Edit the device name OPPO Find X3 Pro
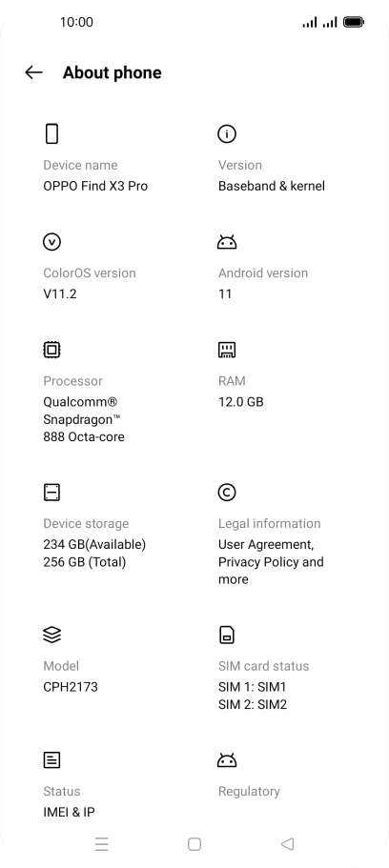The image size is (389, 868). 95,186
